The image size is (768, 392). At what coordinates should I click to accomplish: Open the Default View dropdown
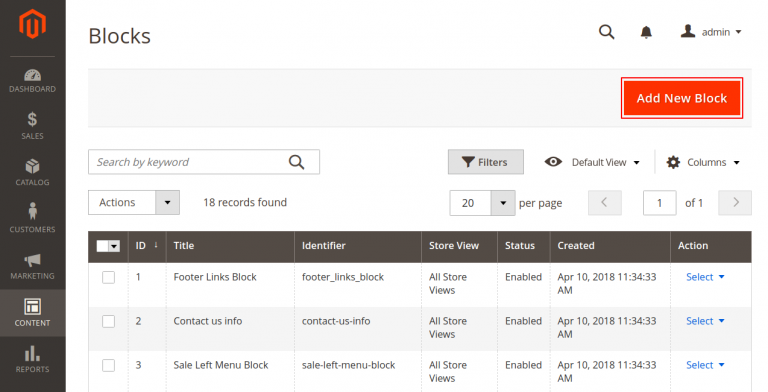[x=592, y=162]
